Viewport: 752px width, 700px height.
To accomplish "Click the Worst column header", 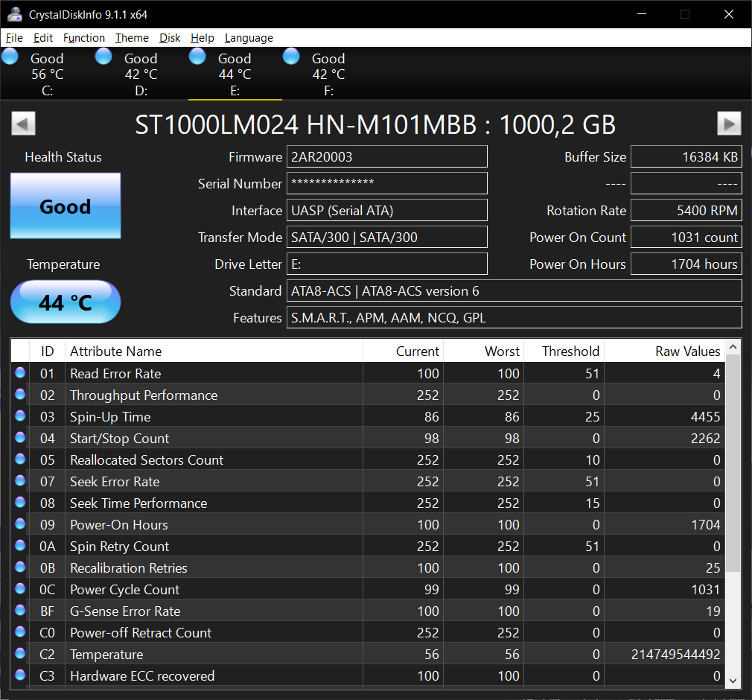I will pyautogui.click(x=483, y=351).
